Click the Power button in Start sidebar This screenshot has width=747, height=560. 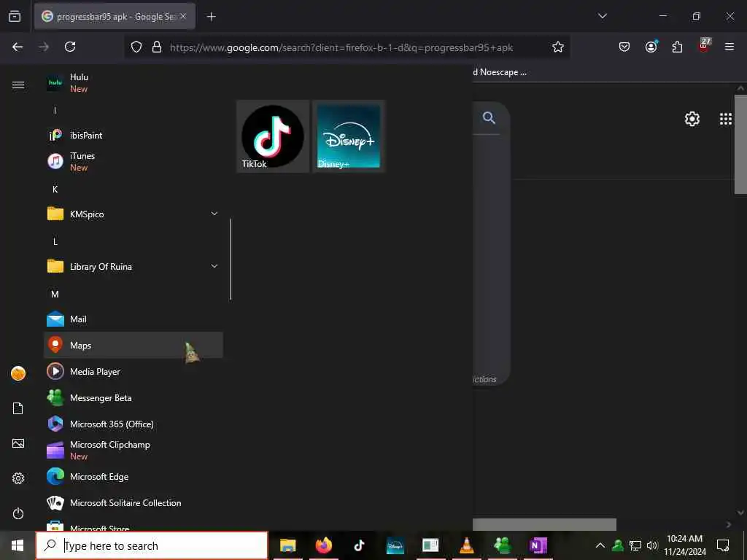pos(18,513)
